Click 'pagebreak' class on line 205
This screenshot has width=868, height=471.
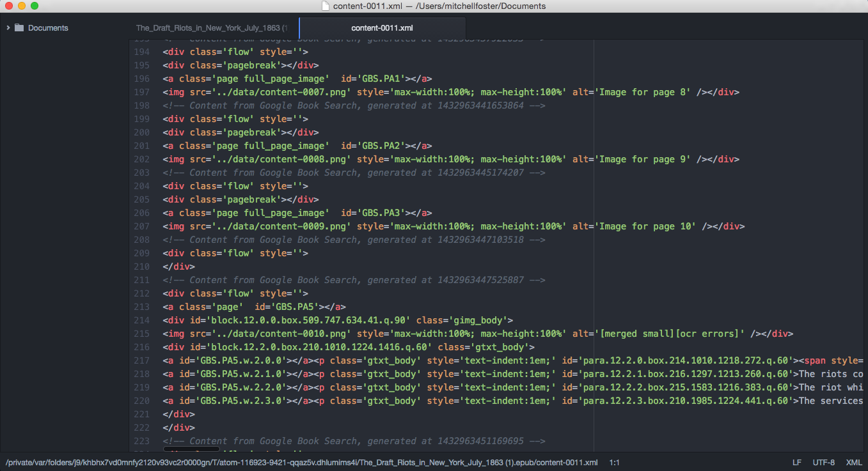point(251,199)
